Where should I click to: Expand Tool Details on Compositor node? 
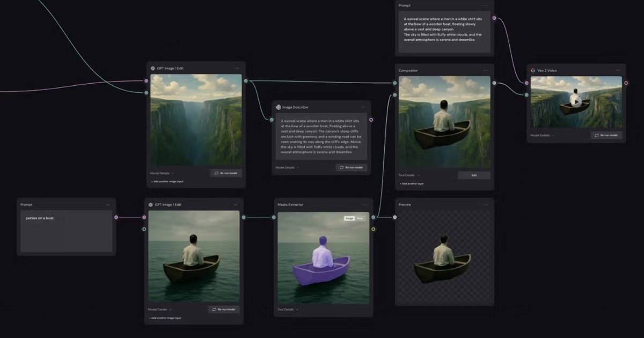(408, 175)
